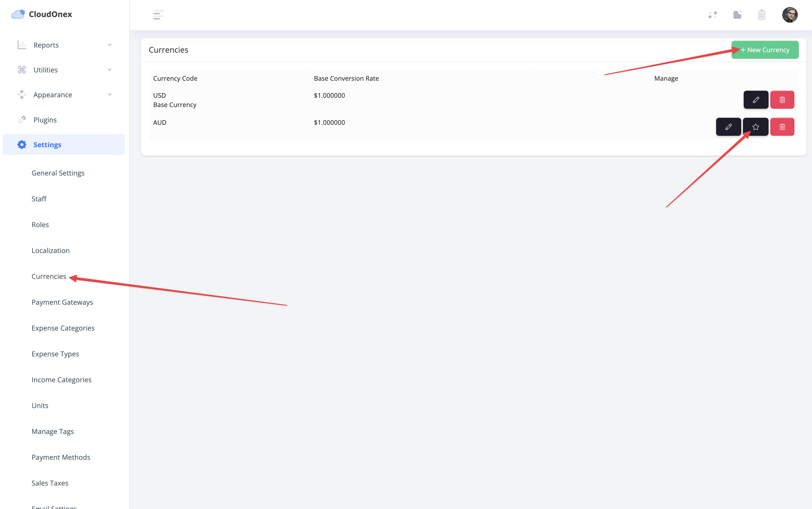Add a currency with the New Currency button
Viewport: 812px width, 509px height.
(x=764, y=50)
